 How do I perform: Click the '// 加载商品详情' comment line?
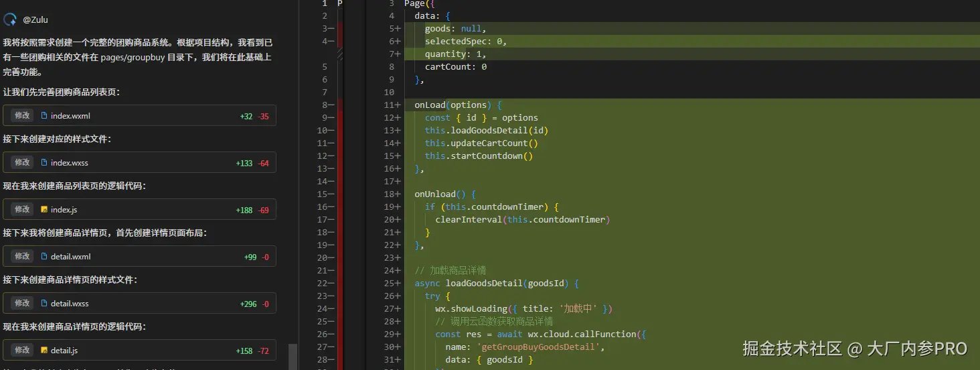pyautogui.click(x=450, y=270)
